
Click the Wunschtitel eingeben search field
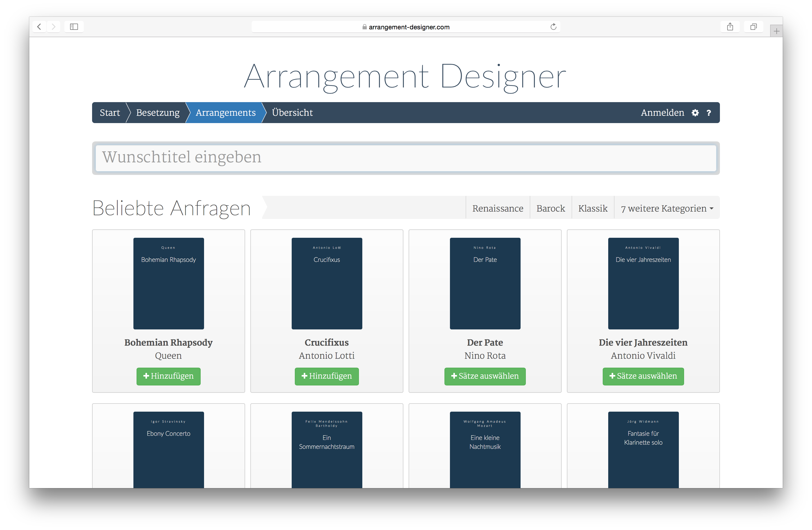406,158
